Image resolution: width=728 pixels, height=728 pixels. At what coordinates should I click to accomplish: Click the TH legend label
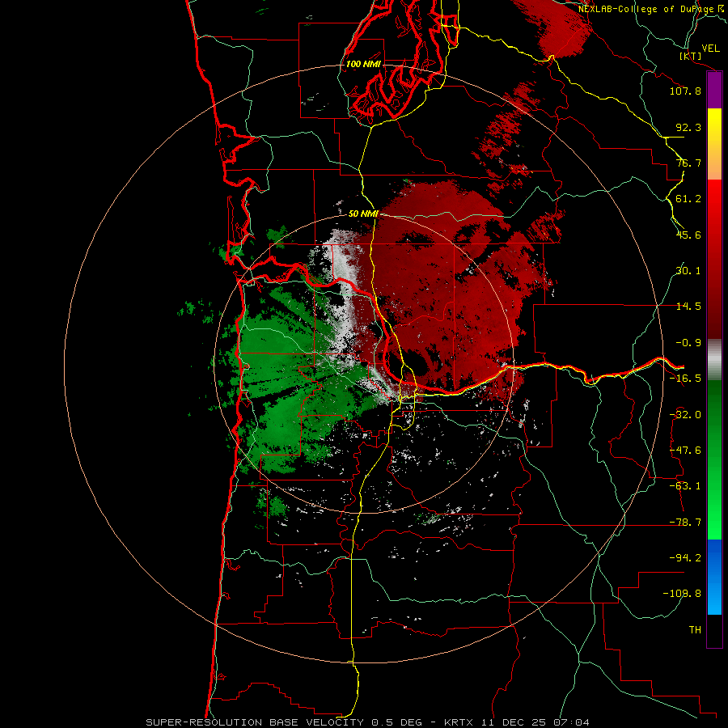pos(695,630)
